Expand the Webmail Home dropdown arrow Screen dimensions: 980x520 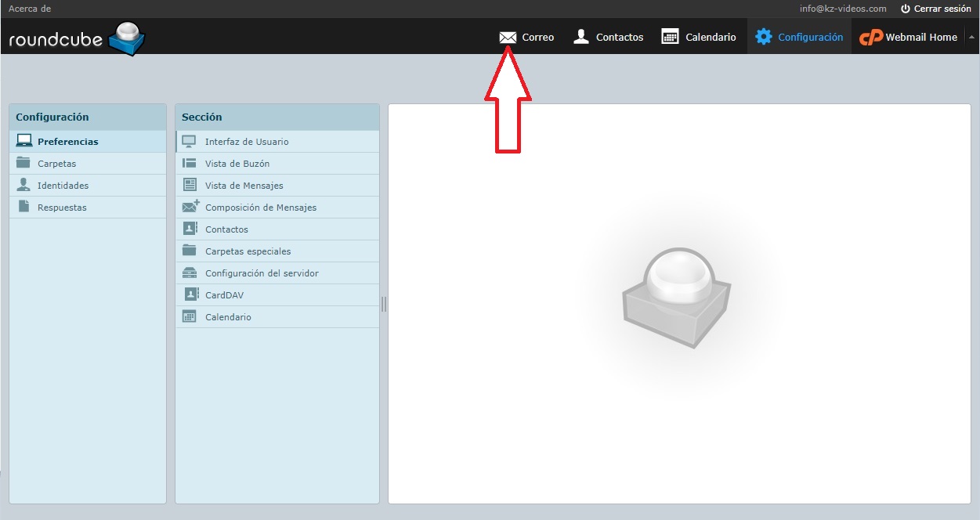971,37
